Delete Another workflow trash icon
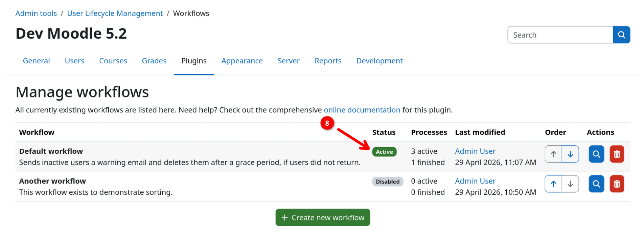The height and width of the screenshot is (233, 644). (x=617, y=184)
